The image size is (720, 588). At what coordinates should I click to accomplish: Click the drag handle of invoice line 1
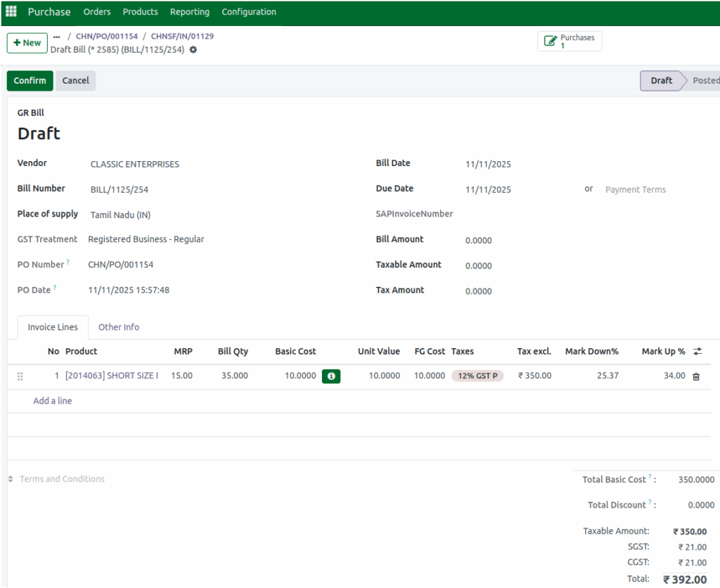[x=20, y=376]
